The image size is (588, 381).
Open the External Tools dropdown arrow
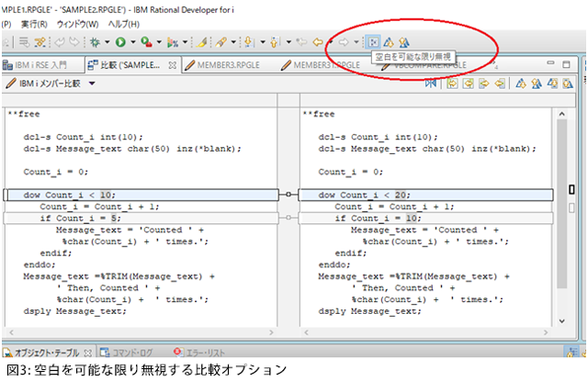pos(159,42)
